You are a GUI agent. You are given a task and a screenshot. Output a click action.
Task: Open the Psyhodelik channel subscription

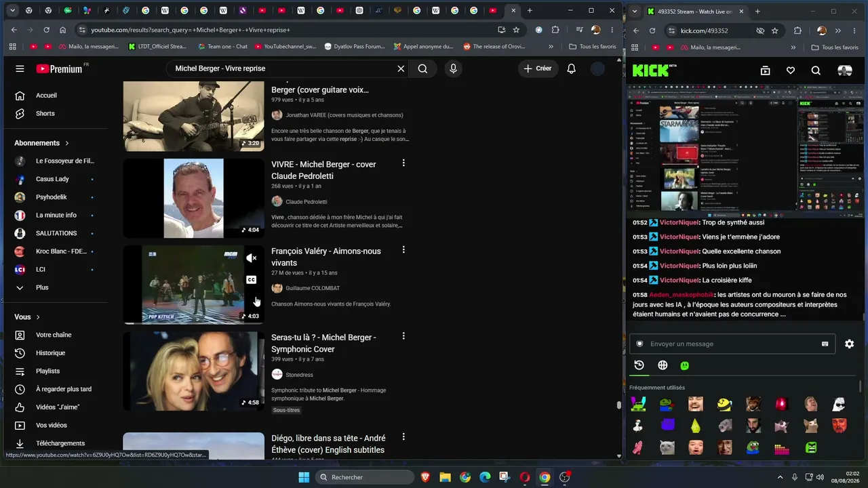pyautogui.click(x=56, y=197)
